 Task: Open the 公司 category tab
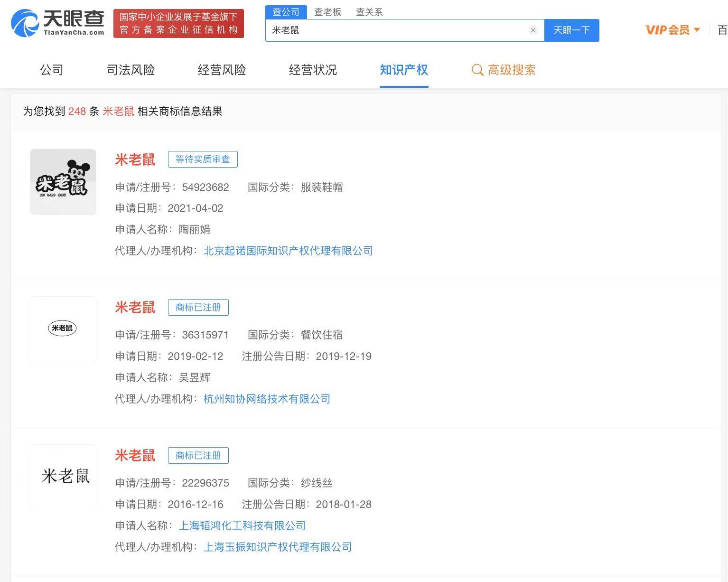coord(52,70)
